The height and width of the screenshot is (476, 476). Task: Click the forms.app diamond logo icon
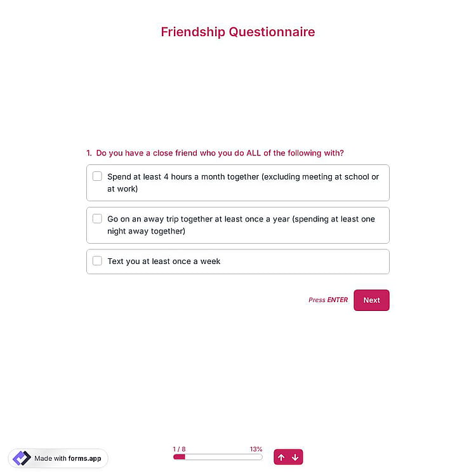click(x=22, y=458)
